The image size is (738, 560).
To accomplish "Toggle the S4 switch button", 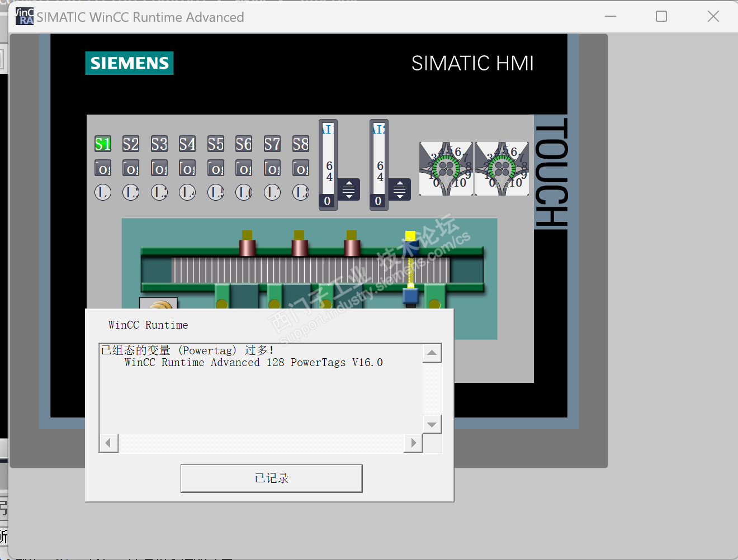I will pyautogui.click(x=187, y=144).
